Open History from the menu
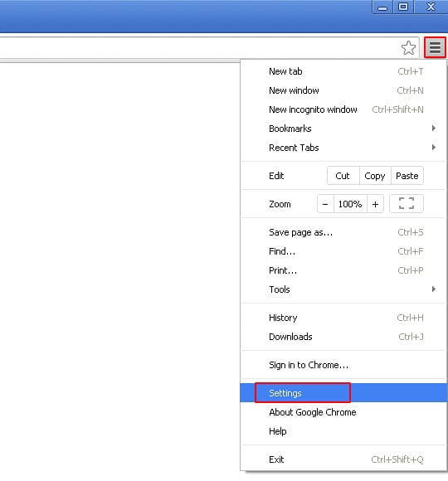Image resolution: width=448 pixels, height=481 pixels. [343, 318]
